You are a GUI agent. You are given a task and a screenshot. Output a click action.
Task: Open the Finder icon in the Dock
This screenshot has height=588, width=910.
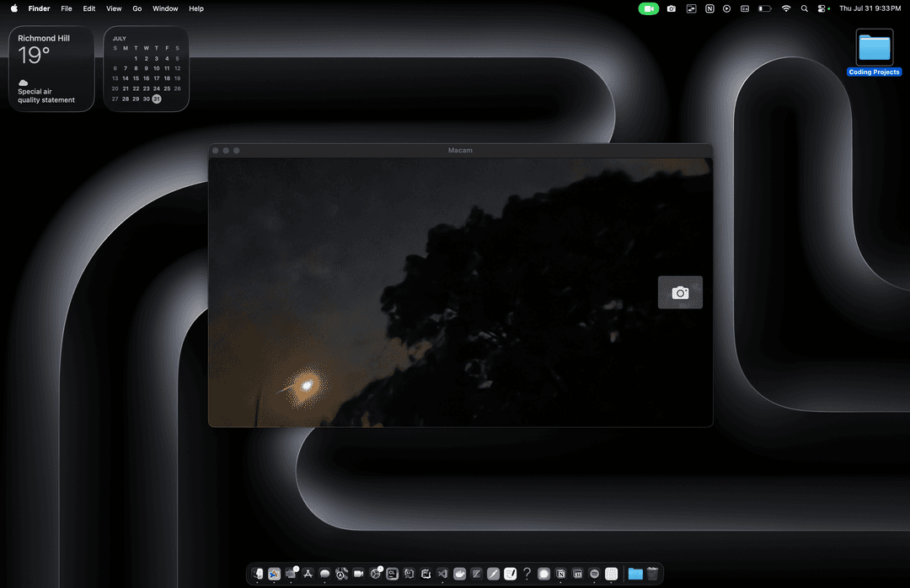[x=258, y=574]
